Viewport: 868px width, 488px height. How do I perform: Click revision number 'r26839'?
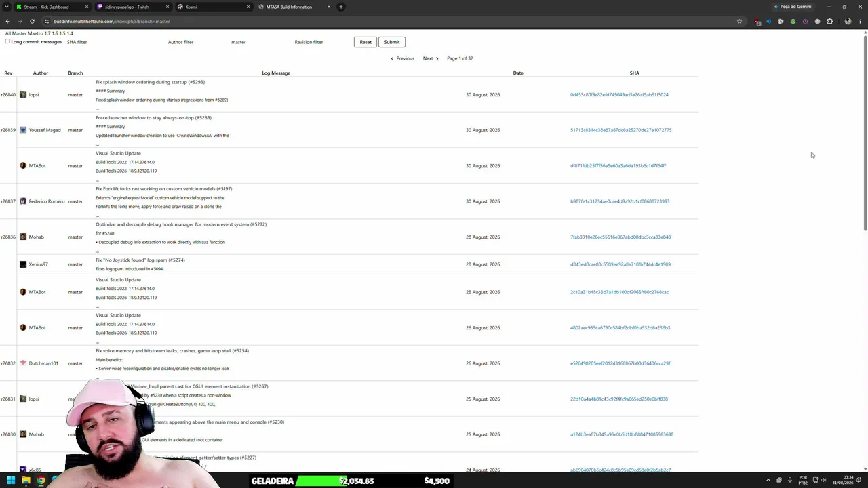click(x=8, y=130)
